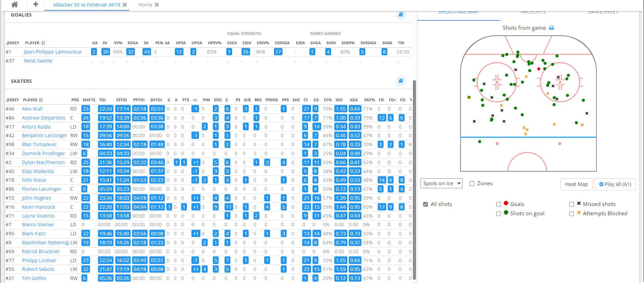Click the Goalies section glossary book icon
This screenshot has width=644, height=283.
400,15
